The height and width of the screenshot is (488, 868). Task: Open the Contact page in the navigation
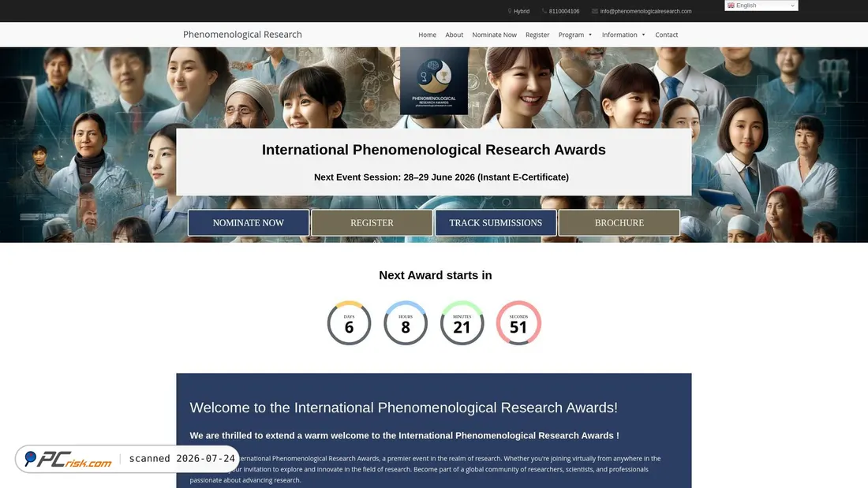click(x=666, y=35)
